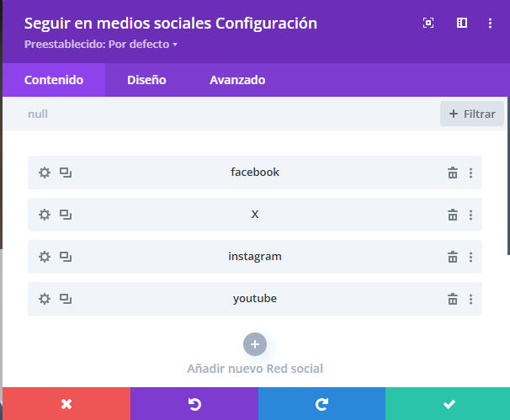Discard changes with red X button

tap(66, 404)
